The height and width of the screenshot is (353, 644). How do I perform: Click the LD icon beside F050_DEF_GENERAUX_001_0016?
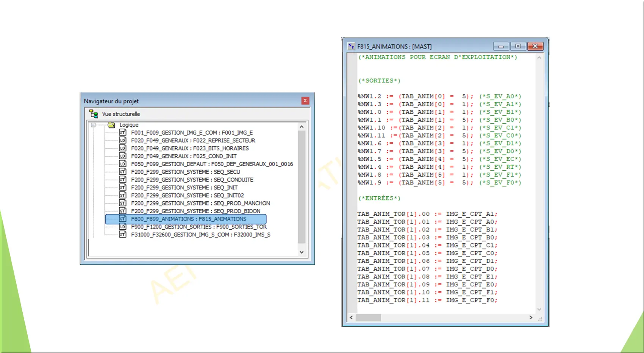[122, 164]
